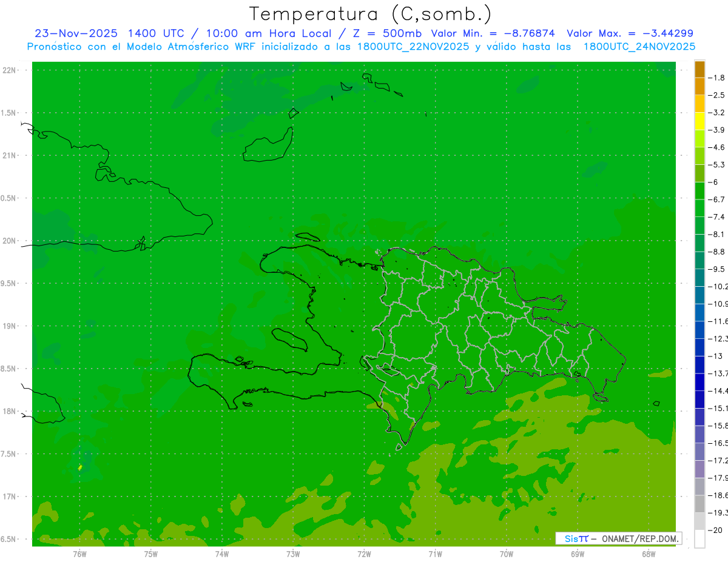Click the "1400 UTC" time label

pos(156,33)
